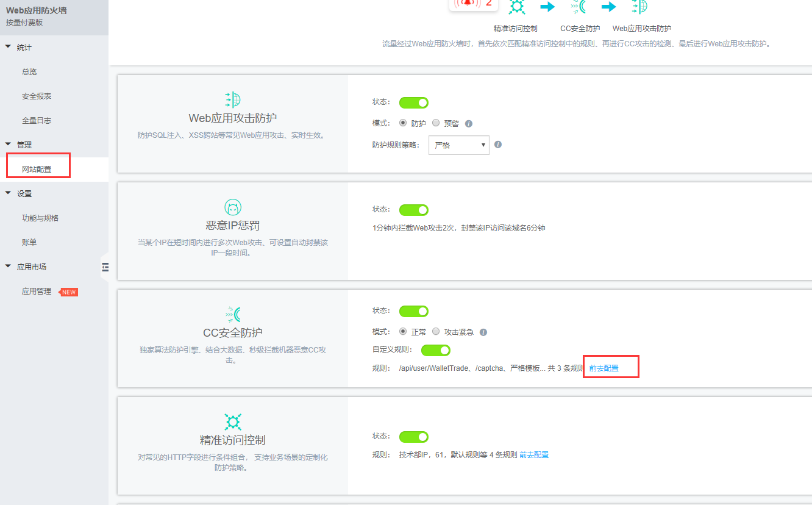Click the first arrow in the flow diagram
The height and width of the screenshot is (505, 812).
[547, 7]
